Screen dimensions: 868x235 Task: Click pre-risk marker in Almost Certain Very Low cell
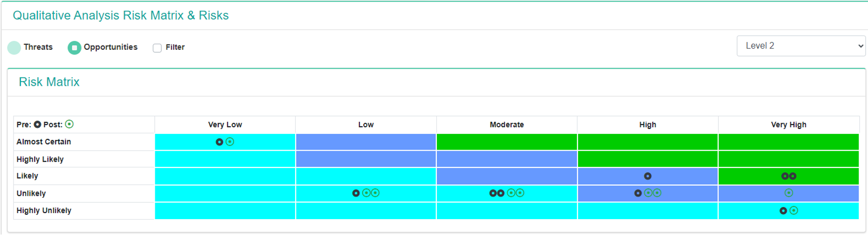(219, 142)
